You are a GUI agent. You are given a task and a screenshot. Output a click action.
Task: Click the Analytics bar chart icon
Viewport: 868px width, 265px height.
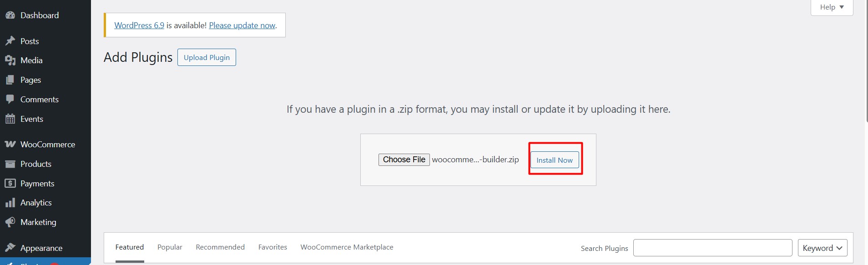click(x=10, y=203)
